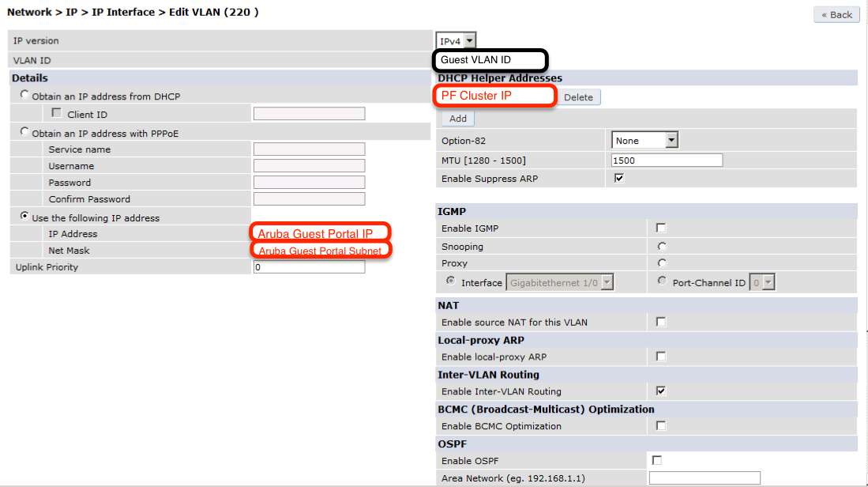Click the MTU input field
868x487 pixels.
[x=667, y=160]
